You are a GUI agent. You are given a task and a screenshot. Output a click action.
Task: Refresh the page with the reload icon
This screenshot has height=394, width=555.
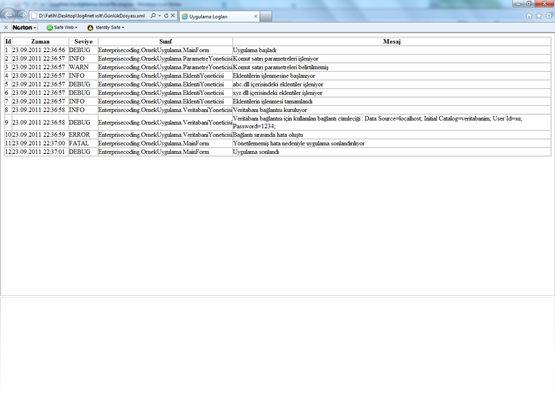(166, 16)
